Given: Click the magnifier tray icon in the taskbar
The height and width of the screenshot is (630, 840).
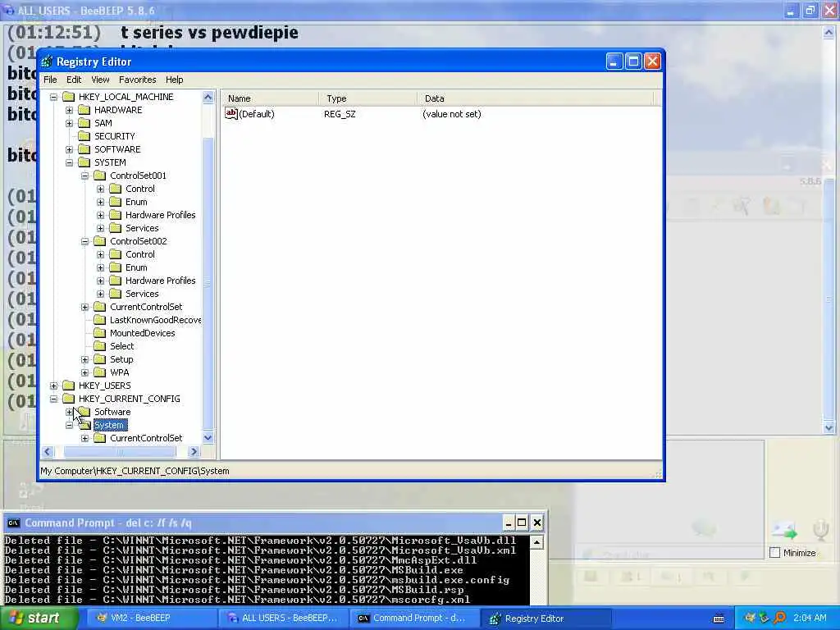Looking at the screenshot, I should pos(779,618).
